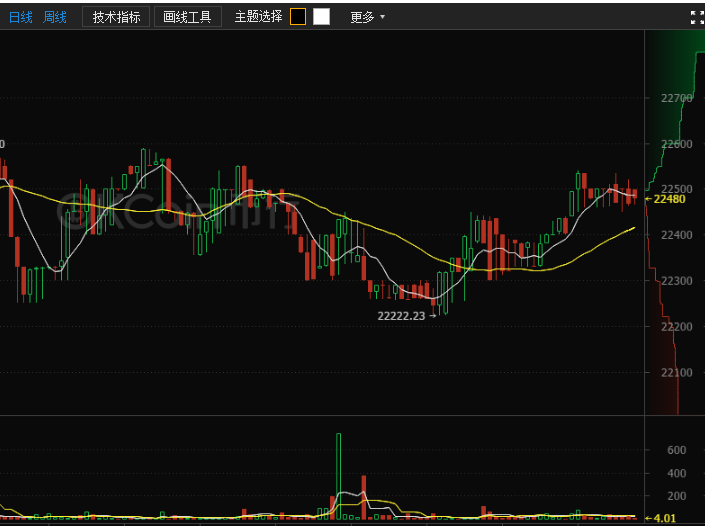
Task: Click the tallest green volume bar
Action: point(339,475)
